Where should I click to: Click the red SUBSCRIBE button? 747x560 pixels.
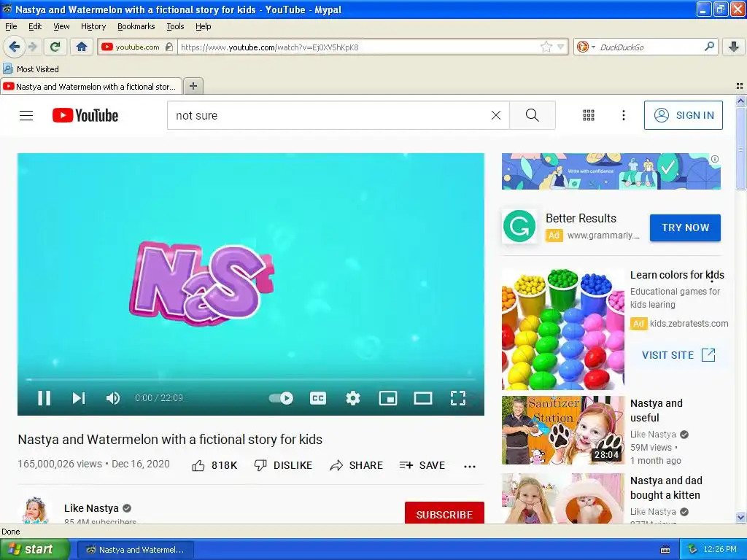(444, 513)
